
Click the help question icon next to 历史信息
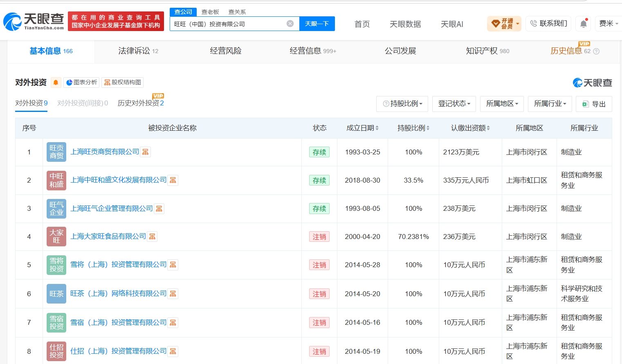pos(596,51)
